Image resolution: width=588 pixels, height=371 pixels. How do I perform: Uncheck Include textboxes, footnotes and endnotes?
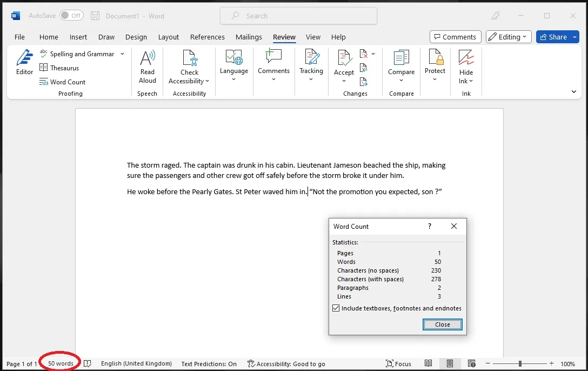(336, 308)
